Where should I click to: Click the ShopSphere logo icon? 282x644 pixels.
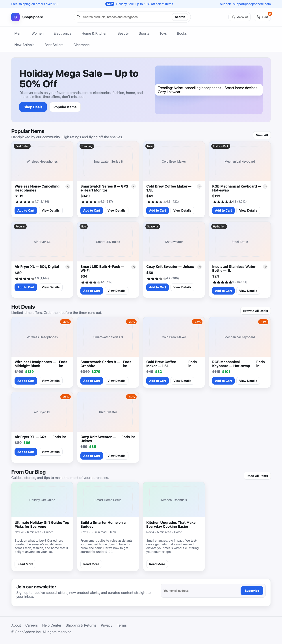tap(15, 17)
